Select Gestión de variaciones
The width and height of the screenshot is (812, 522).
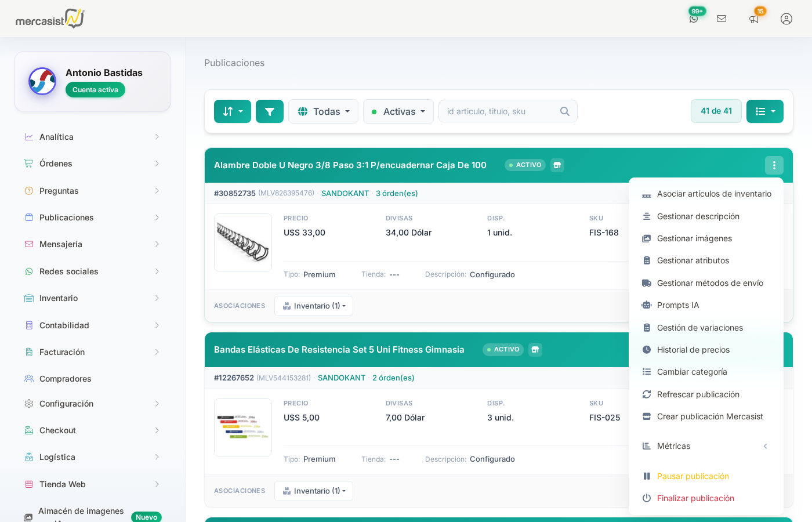[x=706, y=328]
